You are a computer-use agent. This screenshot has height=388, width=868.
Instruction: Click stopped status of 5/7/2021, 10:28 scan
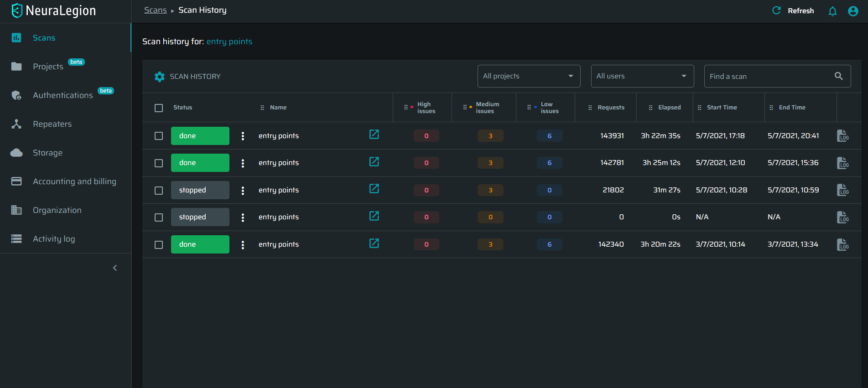click(200, 190)
